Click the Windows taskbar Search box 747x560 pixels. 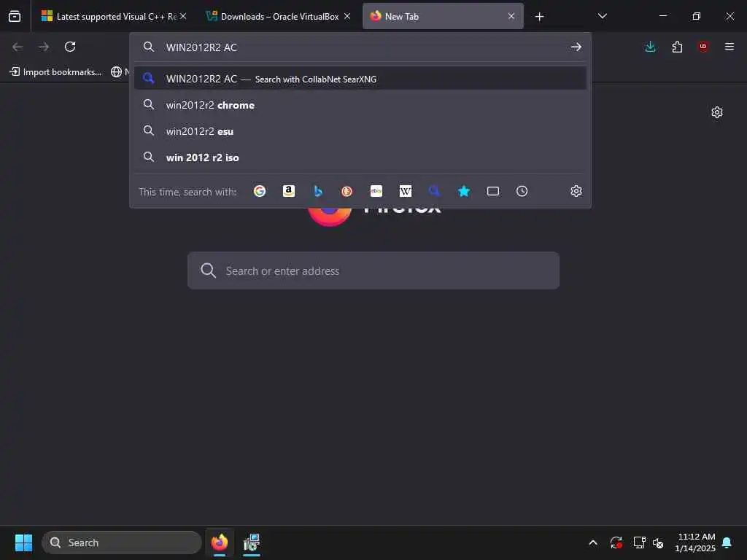point(122,542)
